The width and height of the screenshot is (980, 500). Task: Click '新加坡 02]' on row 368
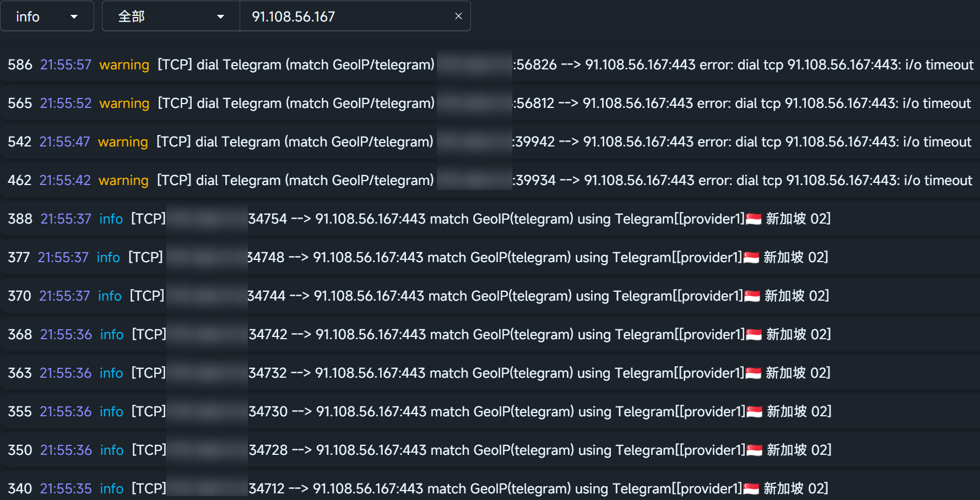coord(799,334)
